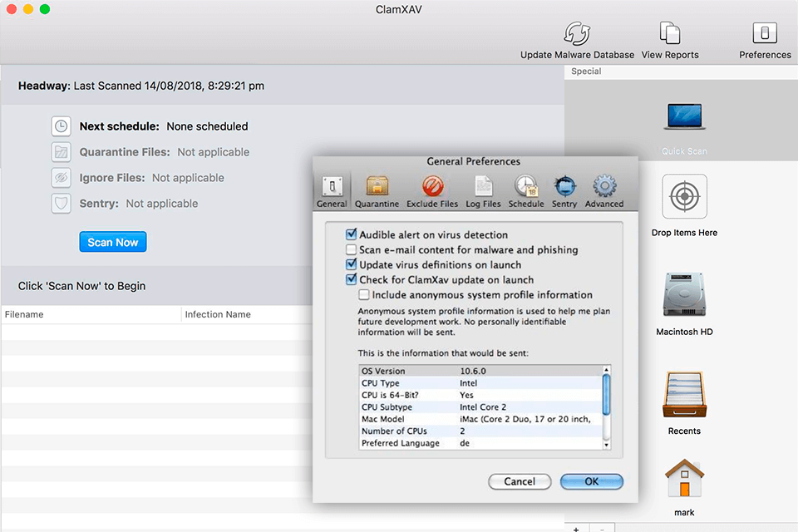Enable Include anonymous system profile information

coord(364,295)
